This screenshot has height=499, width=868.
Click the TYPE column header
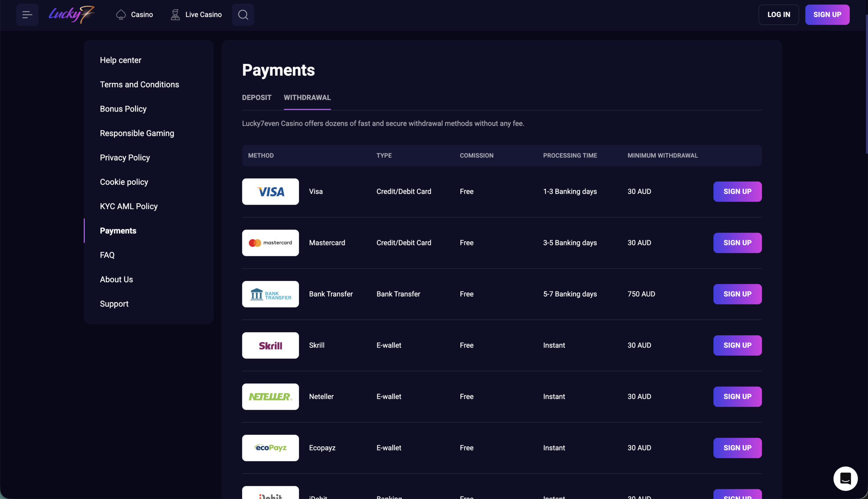pyautogui.click(x=384, y=156)
